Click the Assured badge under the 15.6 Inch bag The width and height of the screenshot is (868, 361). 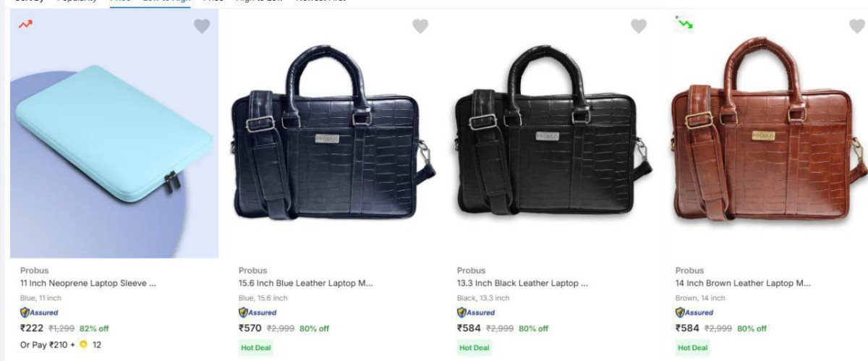coord(258,313)
